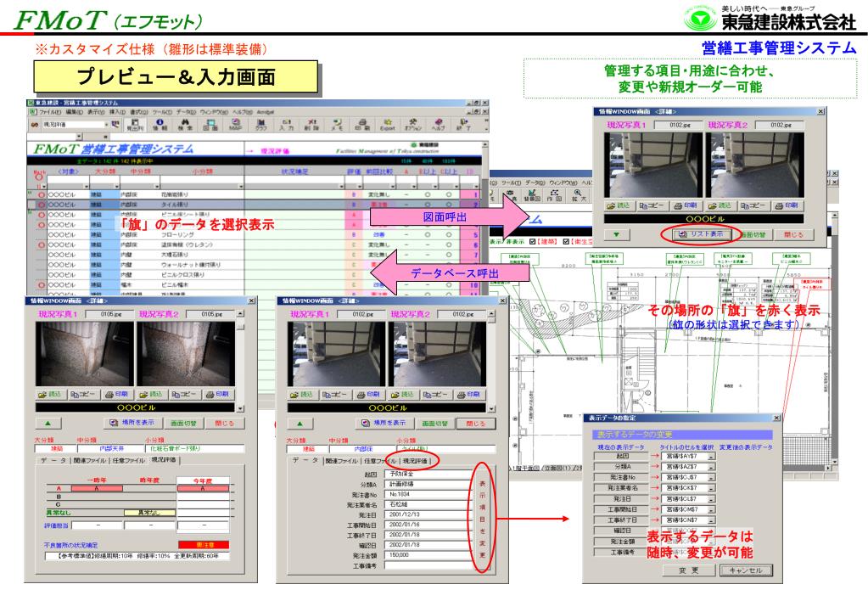868x601 pixels.
Task: Toggle the 【衛生 checkbox in drawing window
Action: coord(566,242)
